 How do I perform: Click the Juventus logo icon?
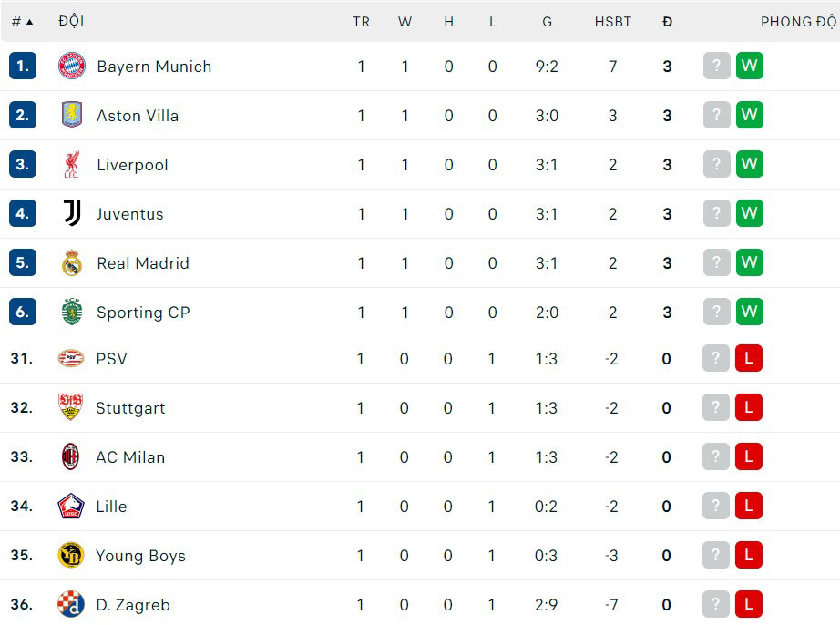tap(72, 213)
